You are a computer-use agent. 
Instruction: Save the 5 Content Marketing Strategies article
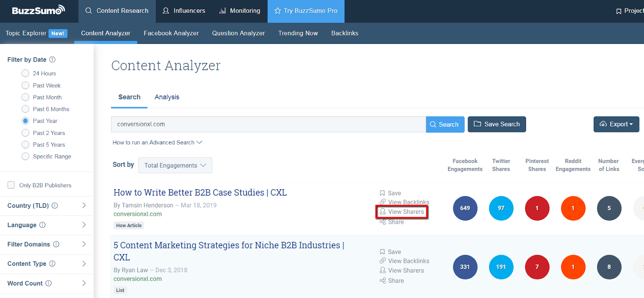[390, 252]
